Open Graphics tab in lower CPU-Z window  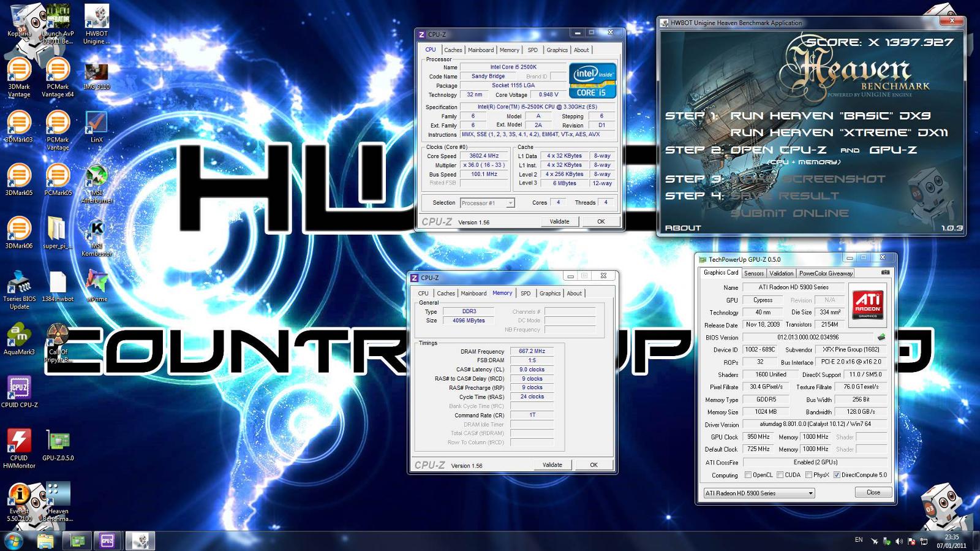550,294
